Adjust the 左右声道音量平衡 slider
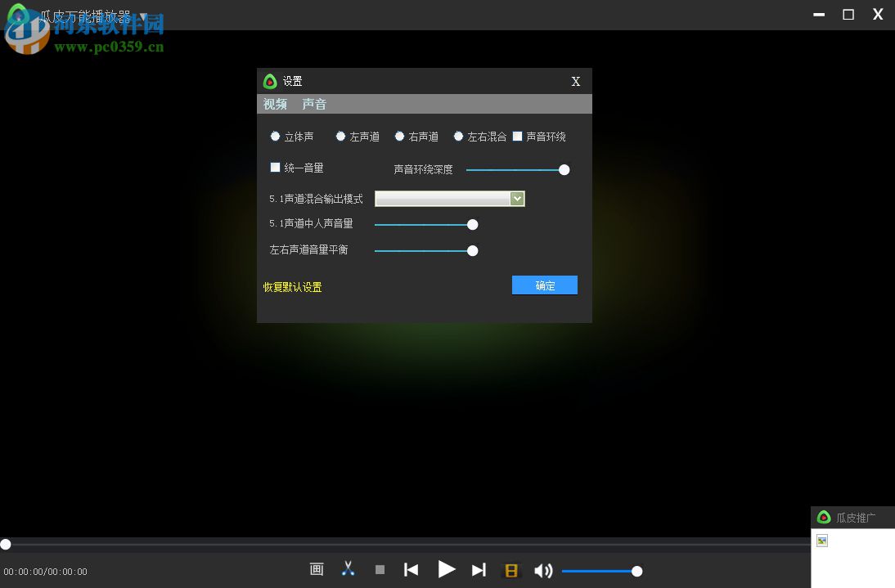Screen dimensions: 895x588 click(472, 251)
